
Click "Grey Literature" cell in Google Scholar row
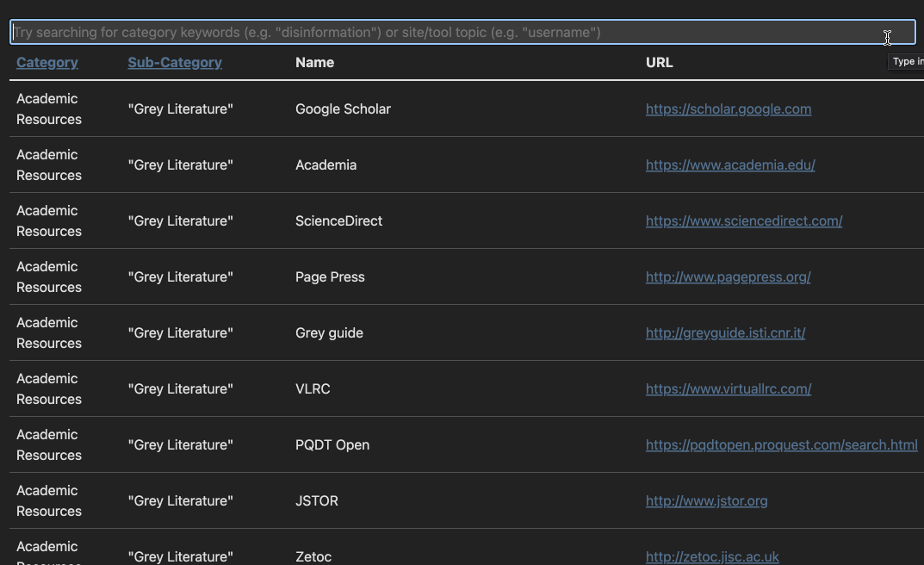(x=180, y=109)
